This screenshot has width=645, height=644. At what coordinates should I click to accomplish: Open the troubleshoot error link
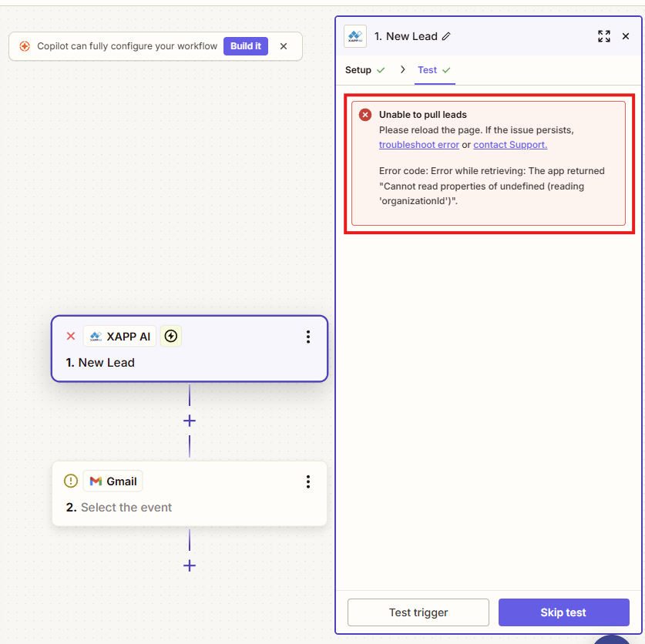click(x=418, y=145)
